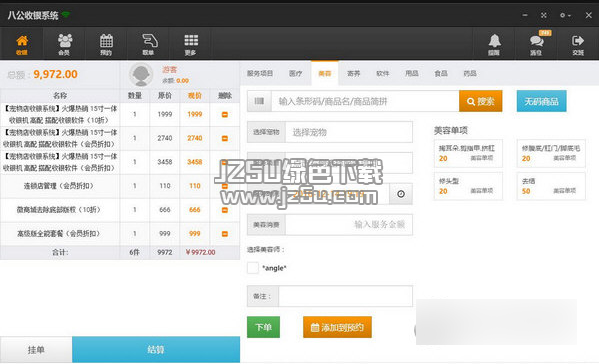The image size is (599, 364).
Task: Delete the row priced 2740
Action: coord(225,138)
